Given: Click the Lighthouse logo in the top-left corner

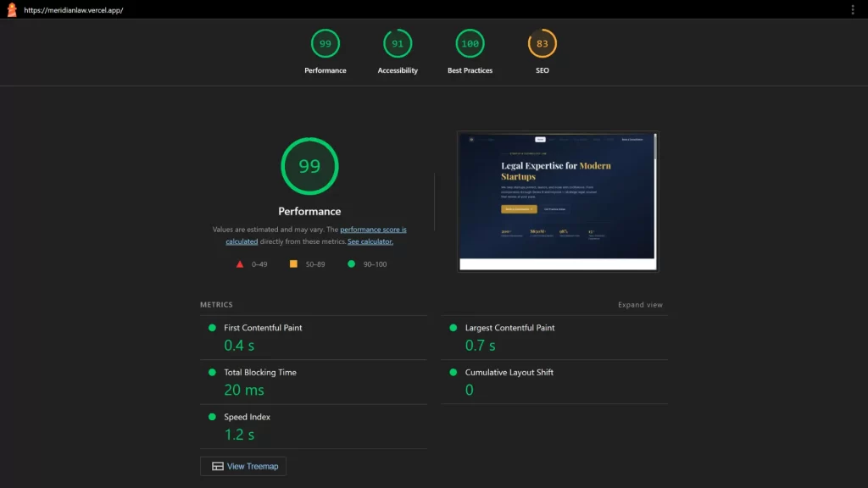Looking at the screenshot, I should click(10, 9).
